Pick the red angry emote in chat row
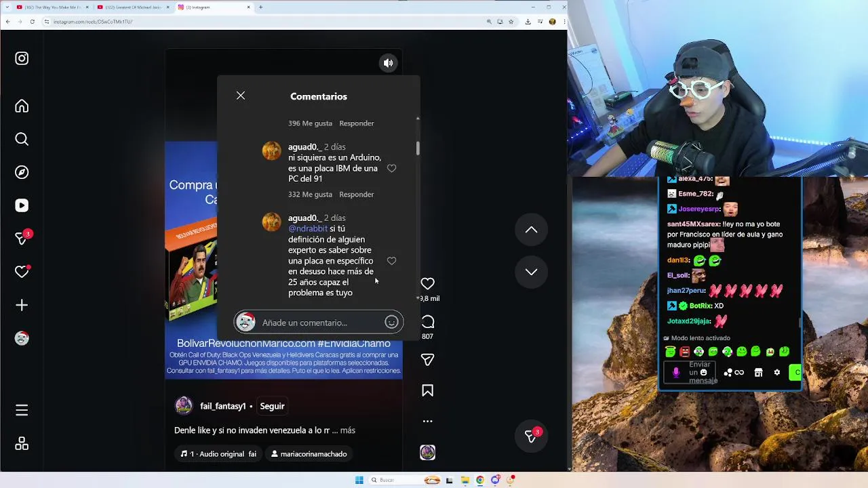The width and height of the screenshot is (868, 488). pyautogui.click(x=684, y=352)
